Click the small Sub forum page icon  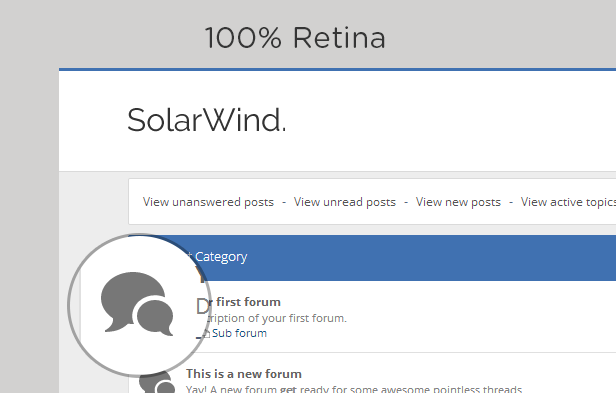206,334
